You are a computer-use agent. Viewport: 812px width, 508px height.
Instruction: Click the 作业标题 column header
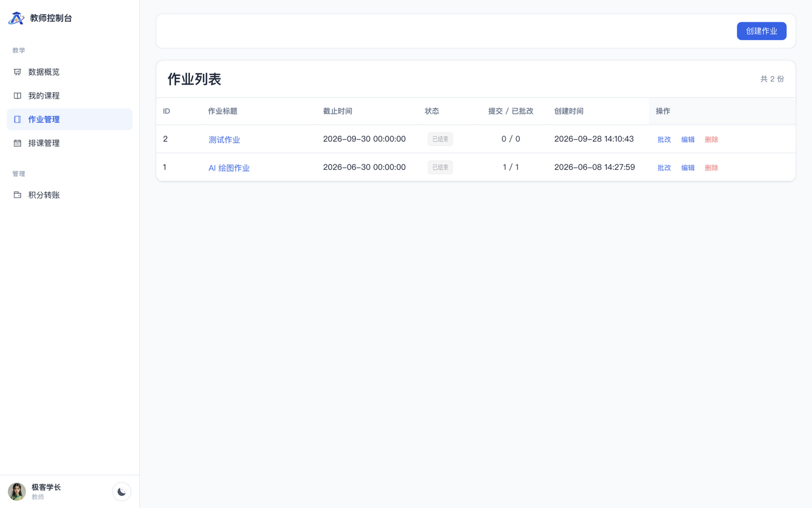pos(223,111)
